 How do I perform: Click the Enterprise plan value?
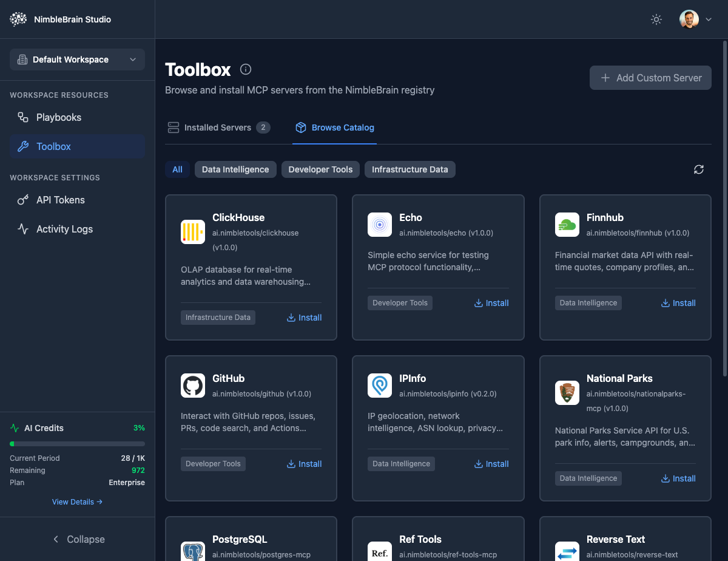(x=127, y=483)
